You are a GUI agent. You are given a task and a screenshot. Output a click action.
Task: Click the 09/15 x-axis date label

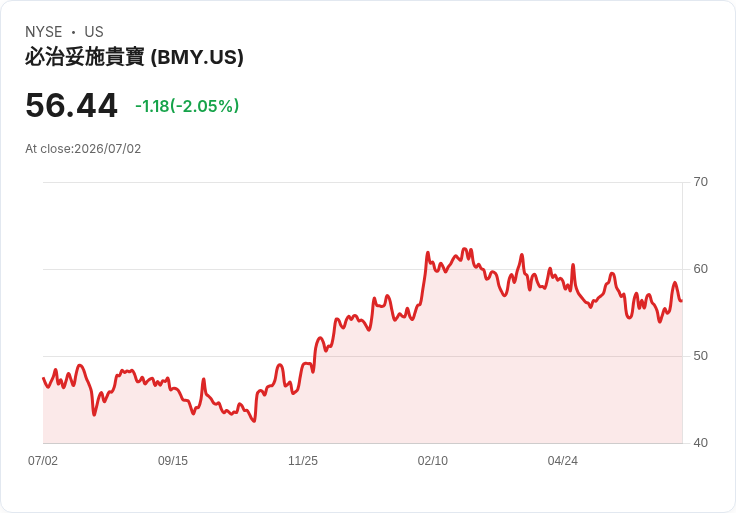tap(173, 461)
